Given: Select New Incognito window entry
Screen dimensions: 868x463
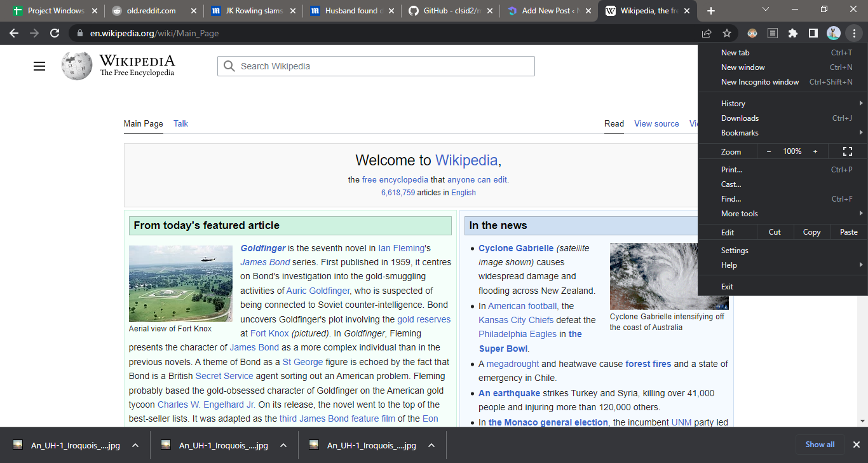Looking at the screenshot, I should [x=782, y=81].
